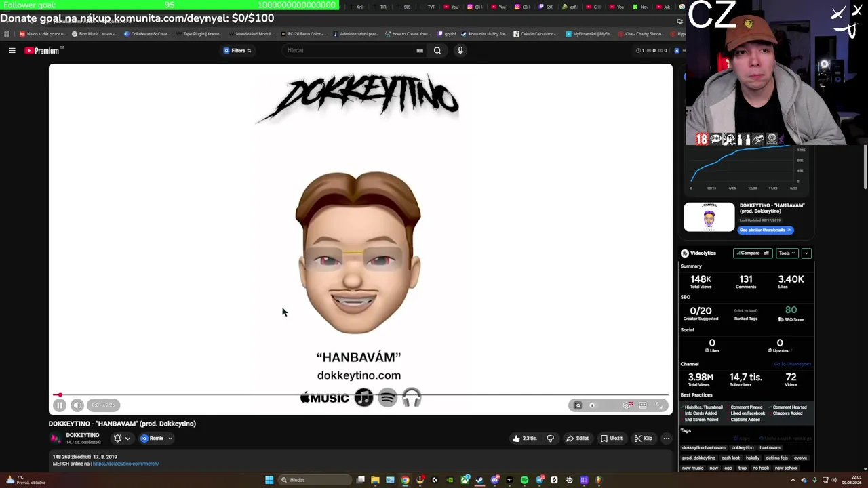Show hidden system tray icons chevron
Screen dimensions: 868x488
[x=793, y=480]
